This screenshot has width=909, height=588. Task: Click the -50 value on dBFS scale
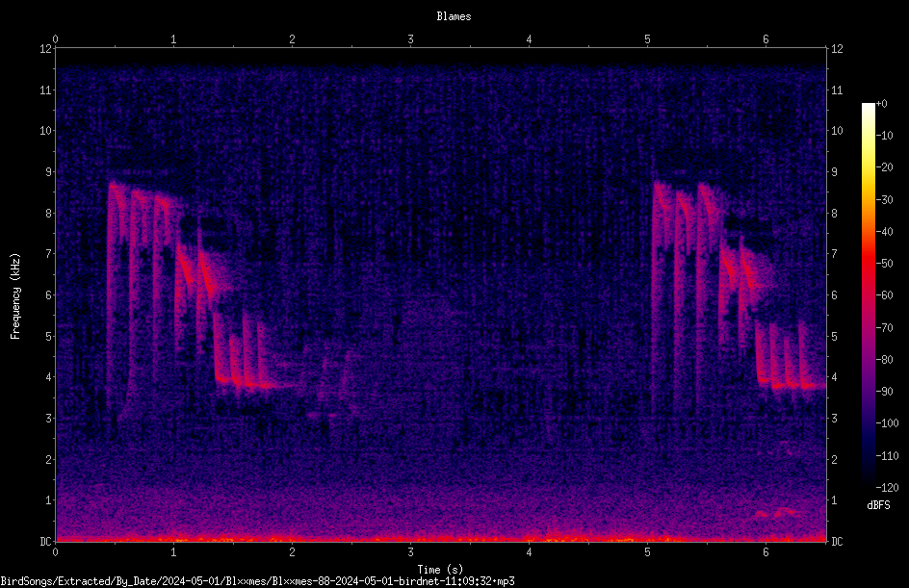(884, 263)
